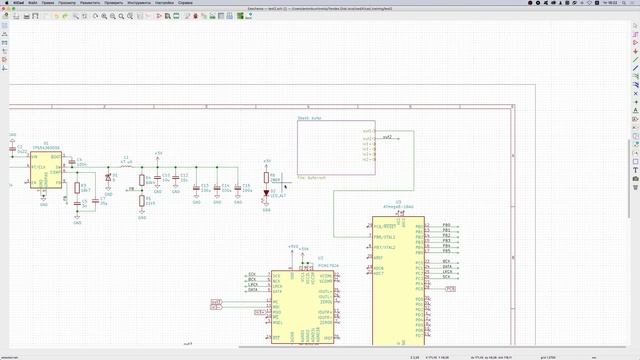Activate Highlight Net tool
This screenshot has height=360, width=640.
click(636, 34)
